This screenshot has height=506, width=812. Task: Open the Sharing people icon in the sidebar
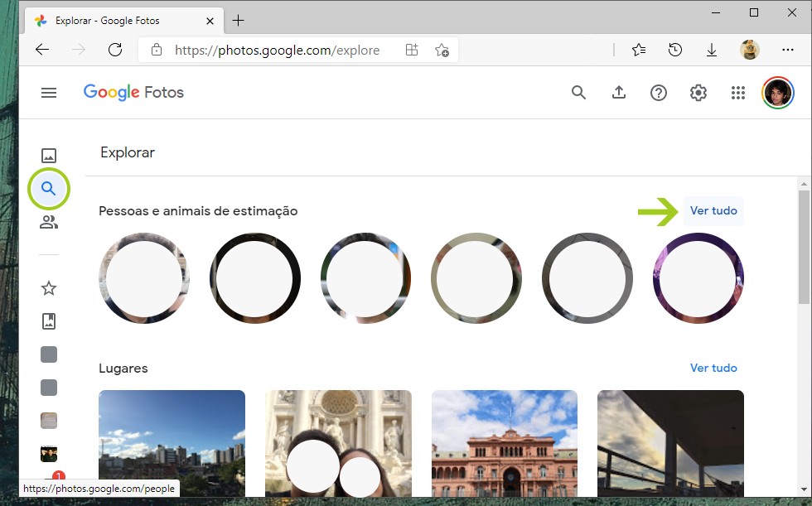[x=49, y=222]
